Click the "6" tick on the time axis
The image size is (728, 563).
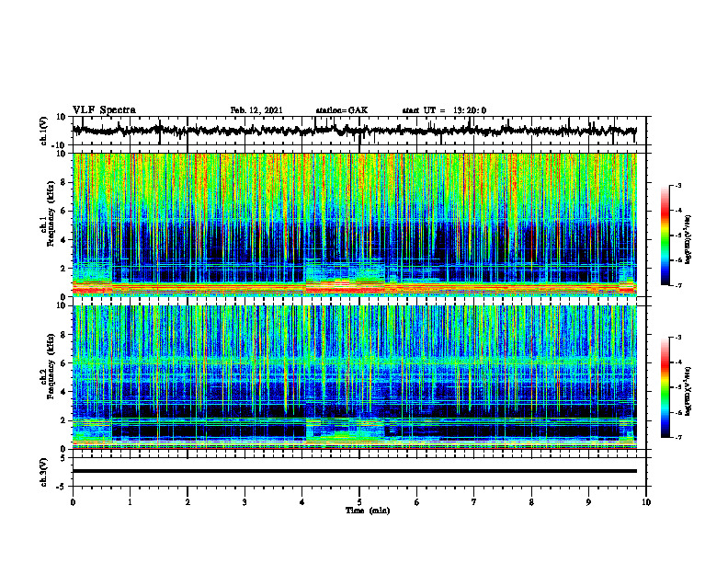417,502
